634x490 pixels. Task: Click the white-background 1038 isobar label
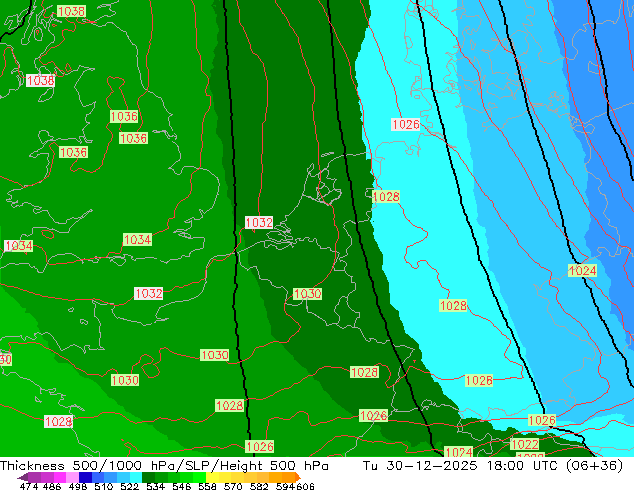click(x=40, y=80)
